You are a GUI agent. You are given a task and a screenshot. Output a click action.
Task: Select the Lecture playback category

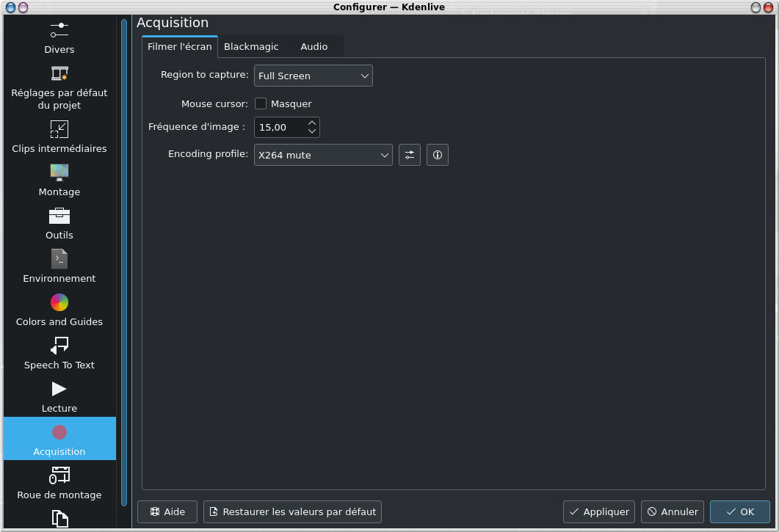coord(59,396)
